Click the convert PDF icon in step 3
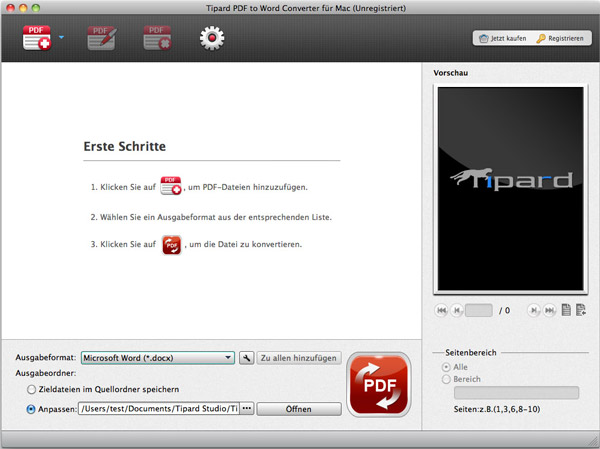 coord(172,245)
